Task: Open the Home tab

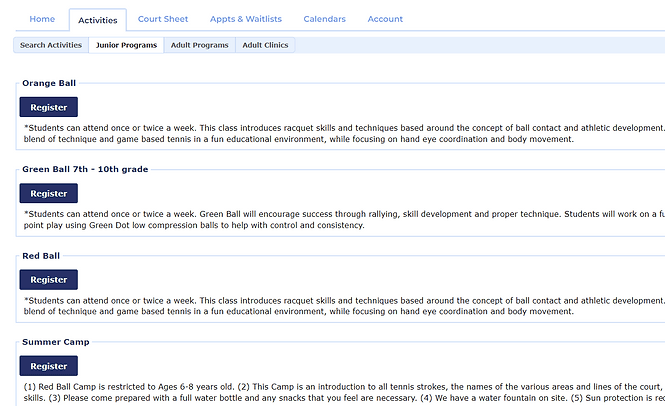Action: coord(42,19)
